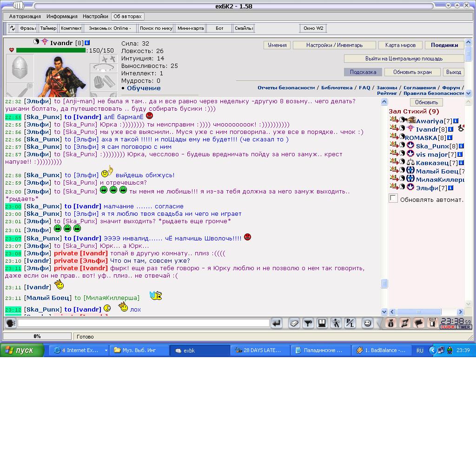Open the Библиотека link
The width and height of the screenshot is (476, 452).
point(337,87)
